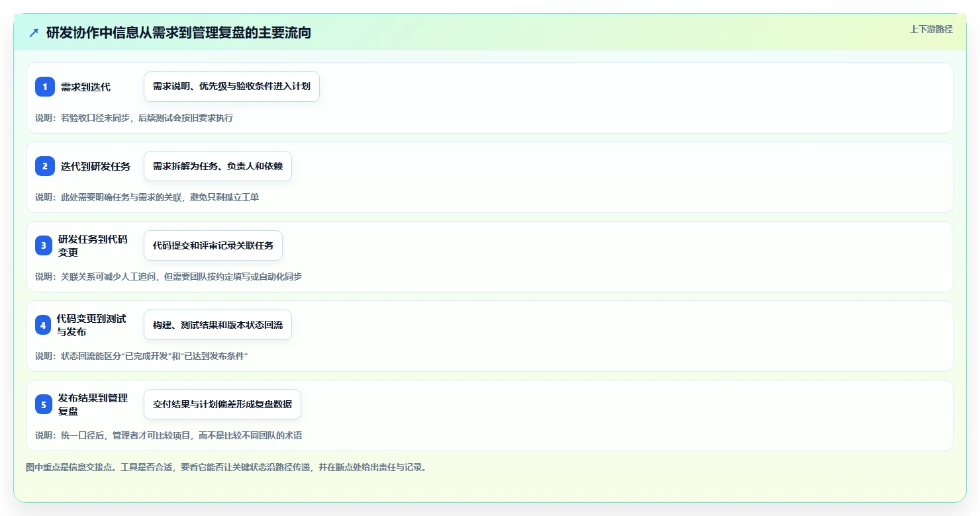Click the 研发任务到代码变更 step label
Screen dimensions: 980x516
[93, 245]
